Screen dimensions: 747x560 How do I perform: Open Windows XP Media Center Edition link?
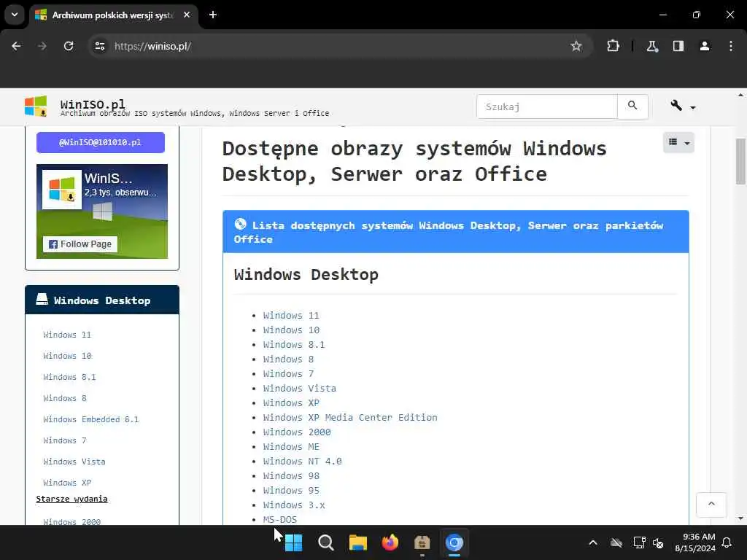click(x=350, y=417)
